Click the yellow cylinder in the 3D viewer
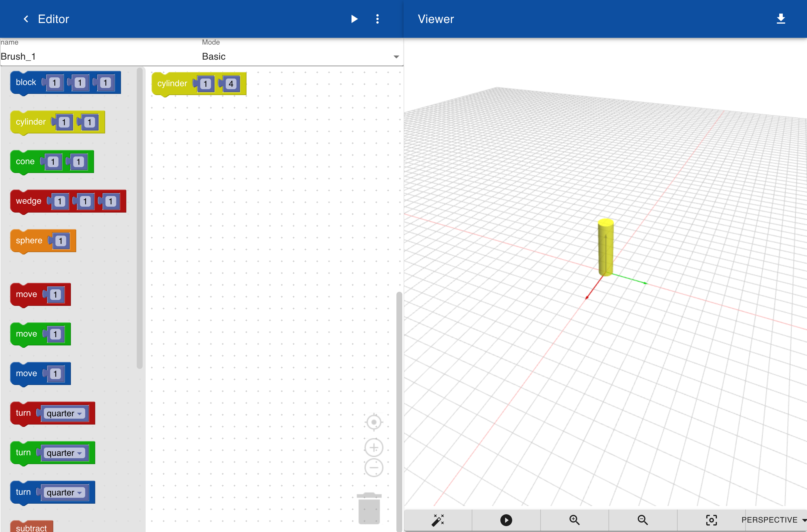 [606, 248]
